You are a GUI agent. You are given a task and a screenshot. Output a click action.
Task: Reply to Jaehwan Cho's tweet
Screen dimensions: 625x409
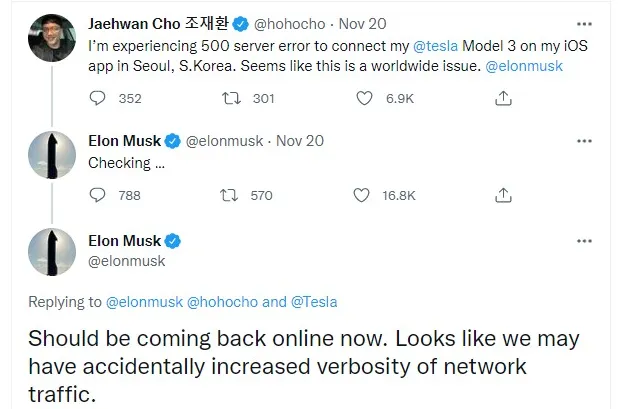coord(97,98)
